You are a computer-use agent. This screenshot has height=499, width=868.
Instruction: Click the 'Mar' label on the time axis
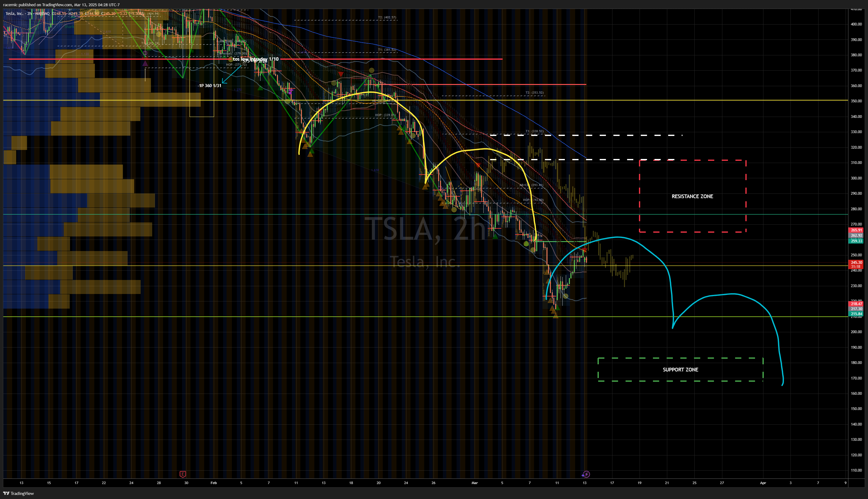pyautogui.click(x=474, y=483)
